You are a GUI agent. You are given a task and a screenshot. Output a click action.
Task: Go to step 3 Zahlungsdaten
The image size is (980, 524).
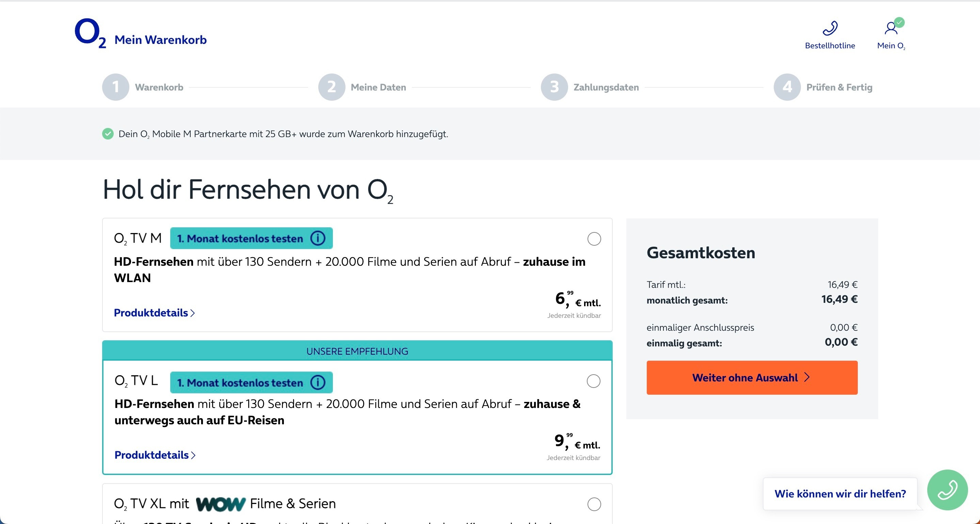[590, 87]
